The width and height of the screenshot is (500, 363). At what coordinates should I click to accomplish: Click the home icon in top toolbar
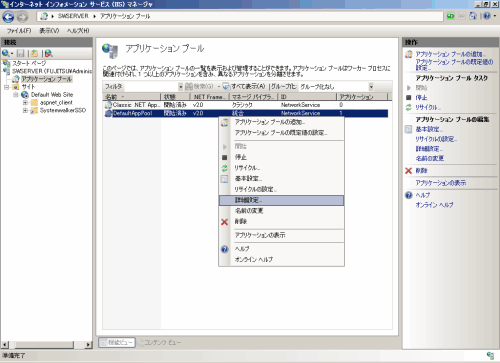473,16
